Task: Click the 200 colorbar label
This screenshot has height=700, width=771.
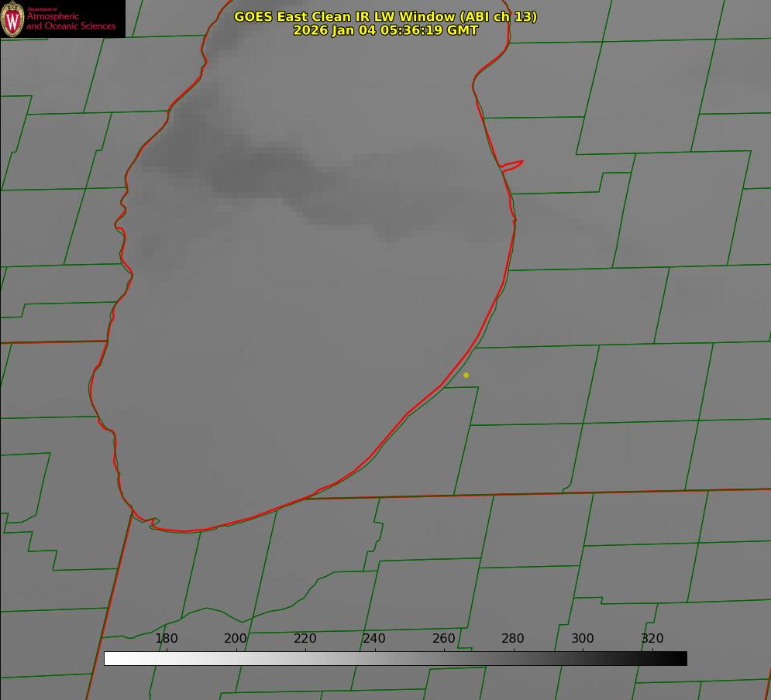Action: [x=236, y=639]
